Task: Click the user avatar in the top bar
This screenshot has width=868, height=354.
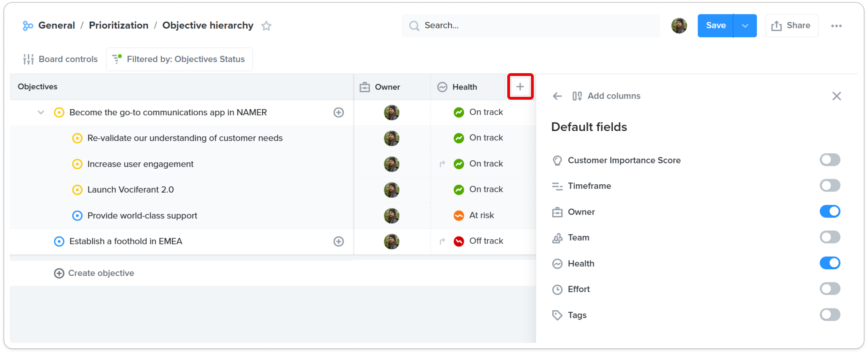Action: (679, 26)
